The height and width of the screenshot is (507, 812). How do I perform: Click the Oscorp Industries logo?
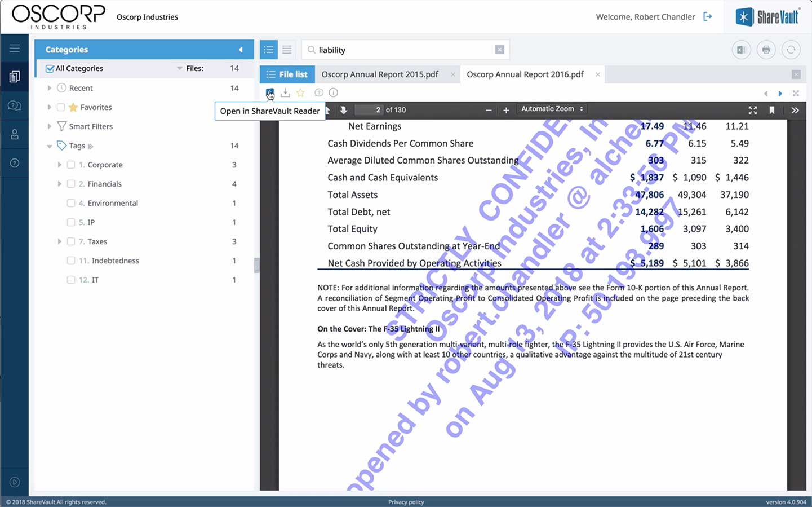(x=59, y=17)
